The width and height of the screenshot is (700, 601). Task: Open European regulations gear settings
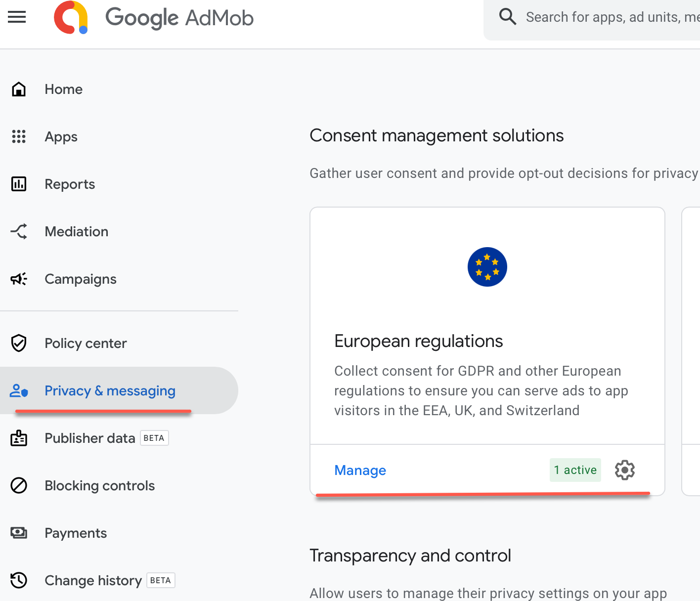click(625, 470)
